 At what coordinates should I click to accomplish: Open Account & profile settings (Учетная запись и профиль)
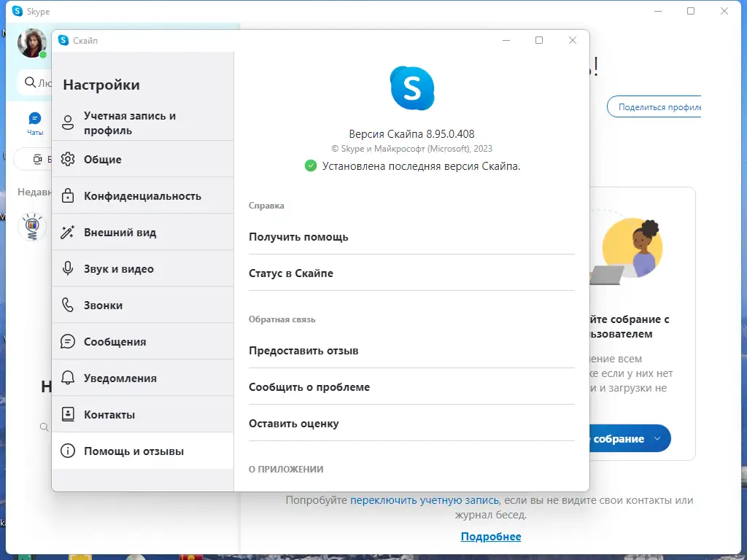pos(143,122)
